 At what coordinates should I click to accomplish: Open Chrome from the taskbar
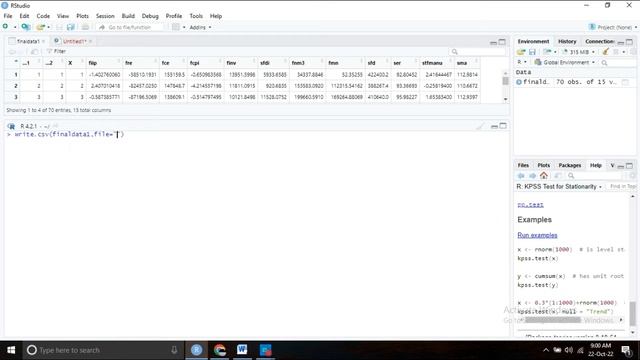(x=220, y=350)
